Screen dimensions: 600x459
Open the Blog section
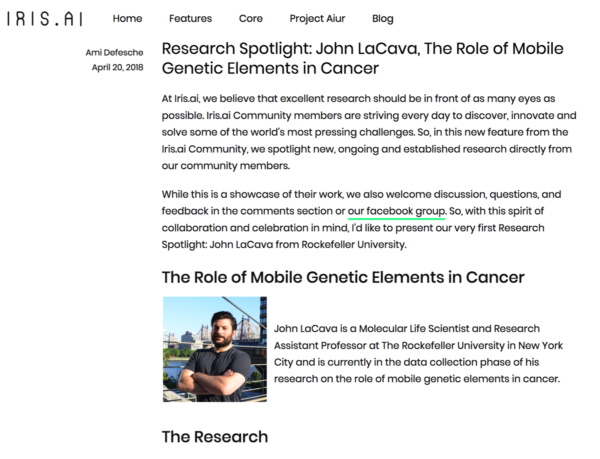(x=383, y=19)
